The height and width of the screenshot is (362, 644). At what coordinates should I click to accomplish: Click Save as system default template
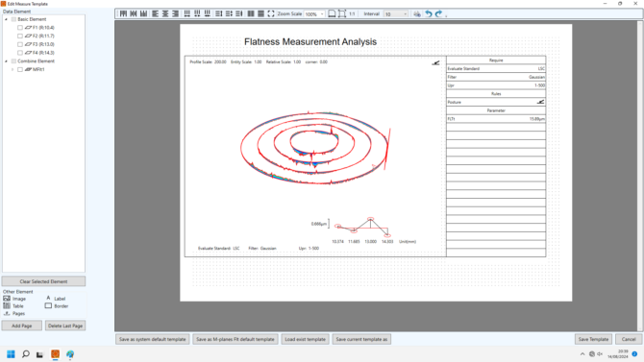click(153, 339)
